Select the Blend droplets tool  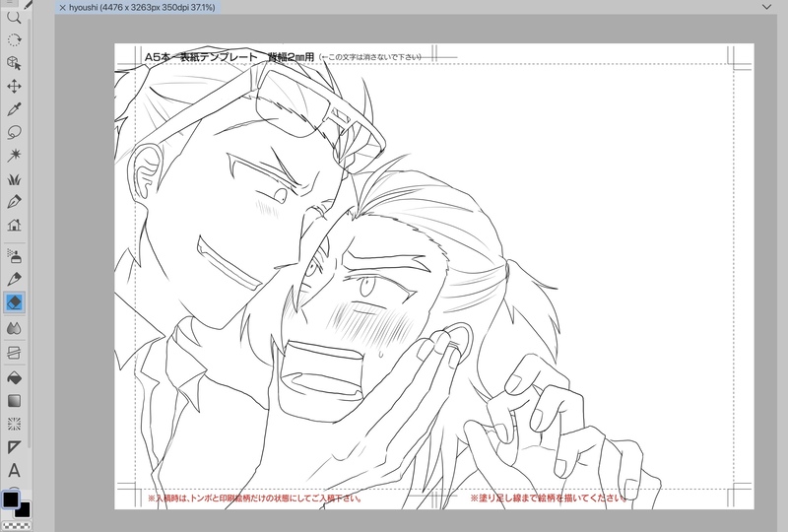14,329
